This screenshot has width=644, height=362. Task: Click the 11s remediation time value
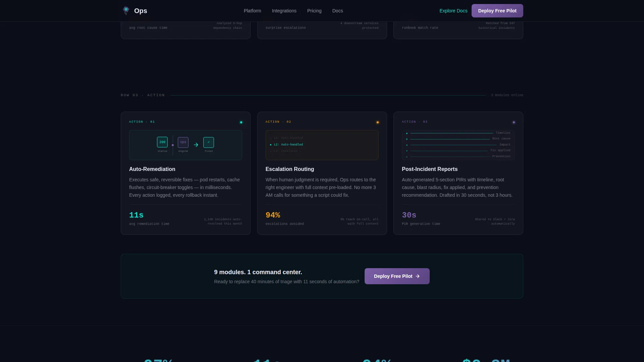136,215
